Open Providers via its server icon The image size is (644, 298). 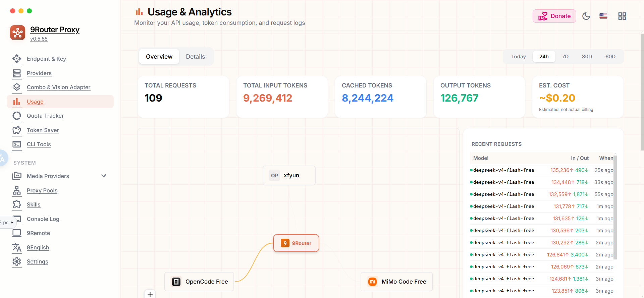click(x=17, y=73)
